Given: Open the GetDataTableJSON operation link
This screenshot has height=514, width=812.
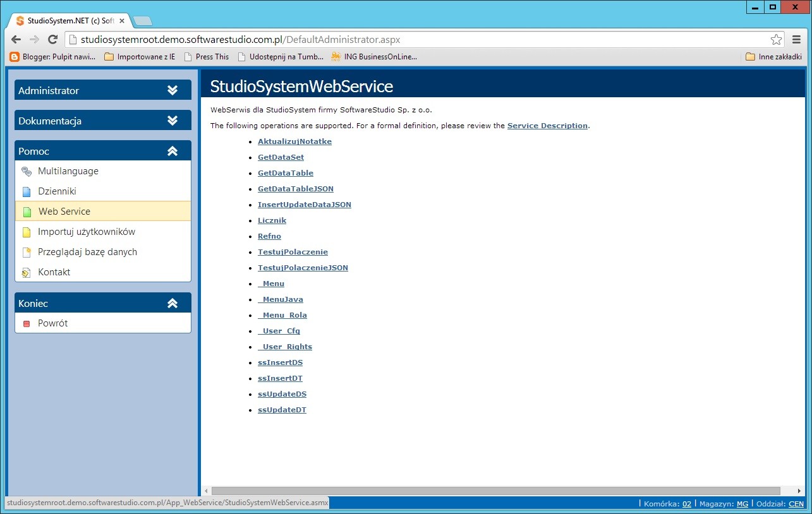Looking at the screenshot, I should 296,189.
